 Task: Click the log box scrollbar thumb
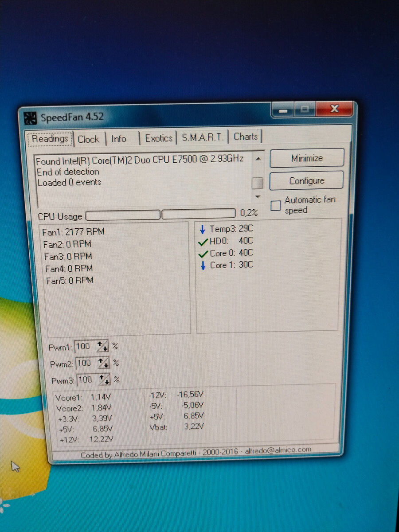point(258,183)
